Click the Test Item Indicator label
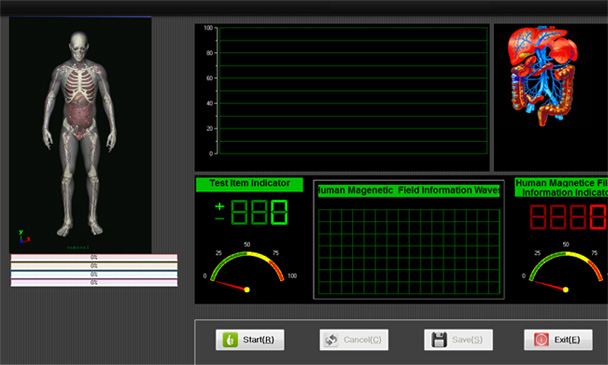The height and width of the screenshot is (365, 608). point(249,184)
